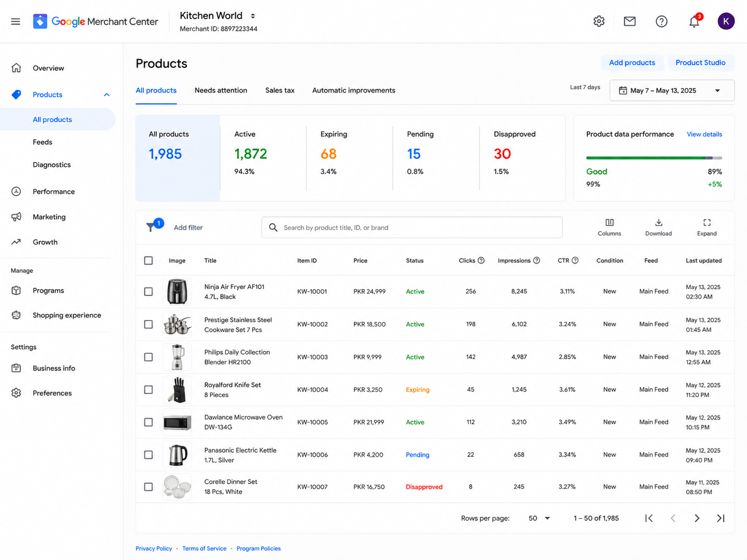747x560 pixels.
Task: Open the mail inbox icon
Action: tap(629, 21)
